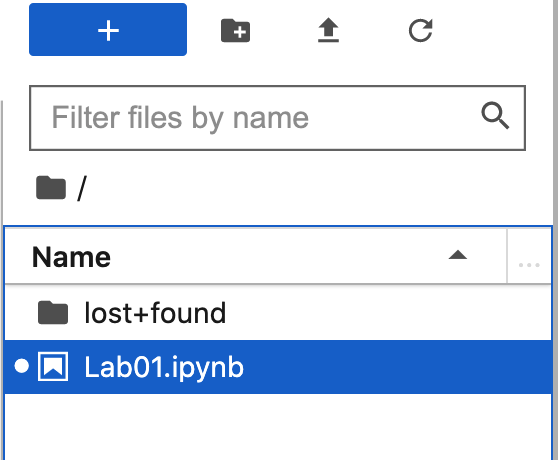This screenshot has height=460, width=558.
Task: Click empty area below the file list
Action: point(278,427)
